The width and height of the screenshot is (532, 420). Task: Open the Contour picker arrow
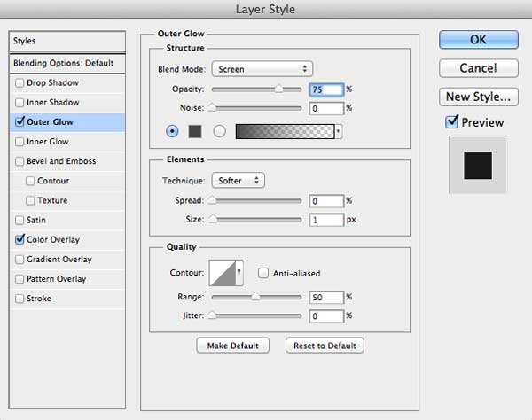[239, 273]
